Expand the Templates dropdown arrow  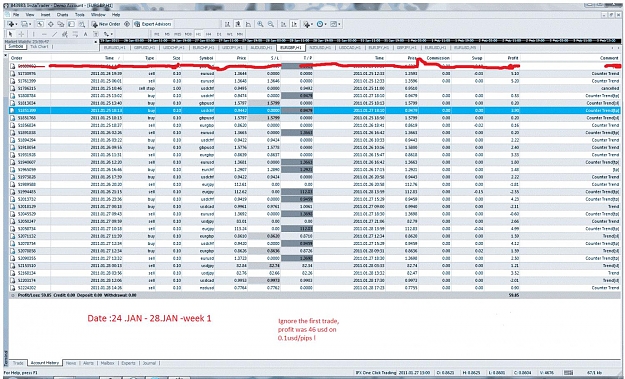(339, 24)
